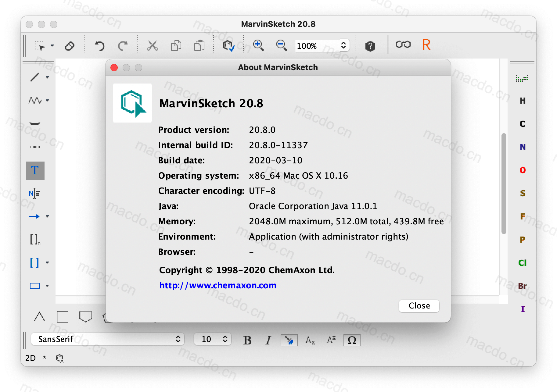Open special characters Omega button

[352, 340]
